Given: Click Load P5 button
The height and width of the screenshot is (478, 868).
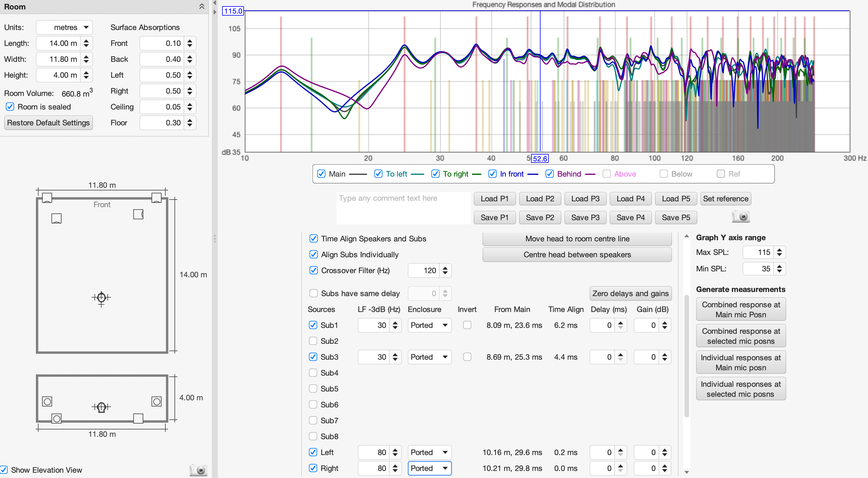Looking at the screenshot, I should [x=676, y=199].
